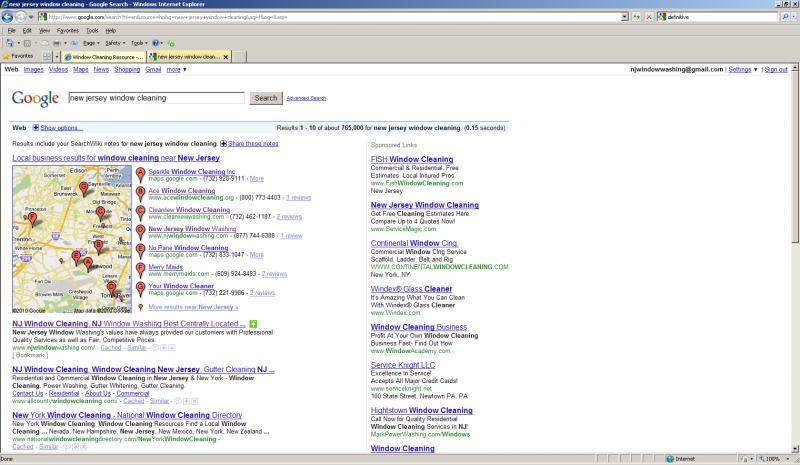
Task: Click the magnifier search icon in the IE search box
Action: 785,17
